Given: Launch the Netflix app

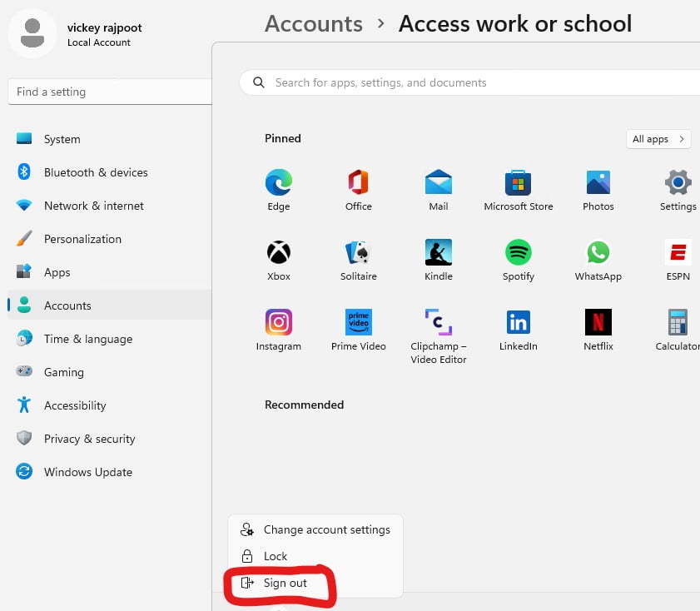Looking at the screenshot, I should 598,322.
